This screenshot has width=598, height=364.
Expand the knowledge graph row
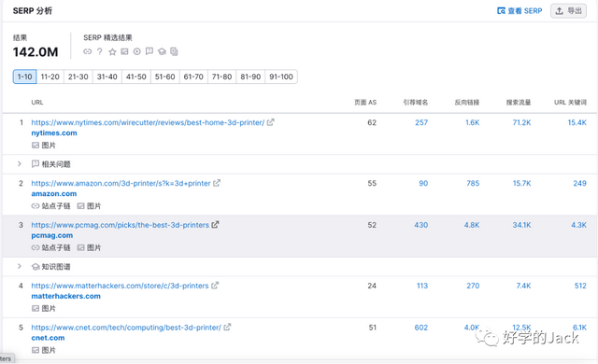pos(19,266)
